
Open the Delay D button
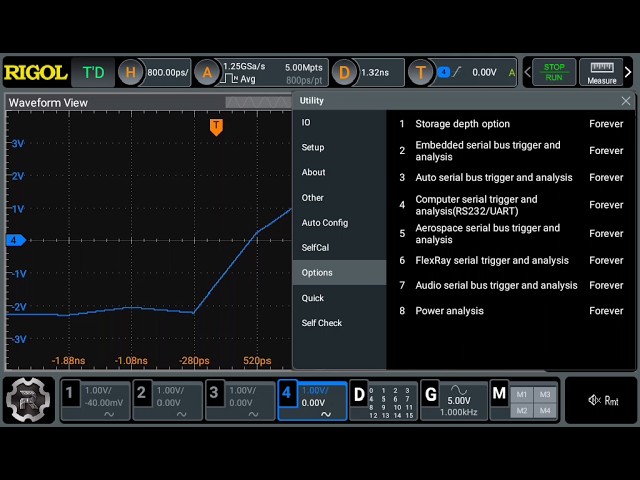(x=344, y=73)
